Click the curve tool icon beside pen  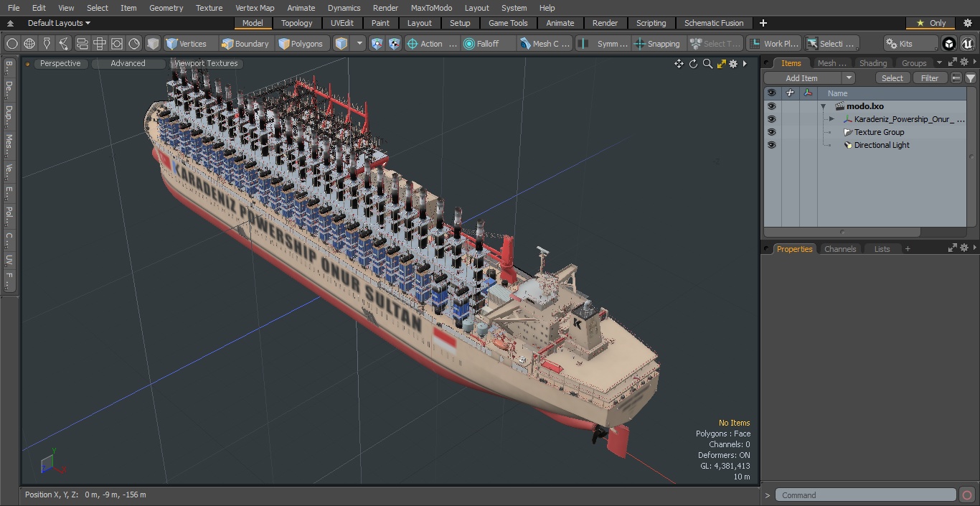coord(64,44)
